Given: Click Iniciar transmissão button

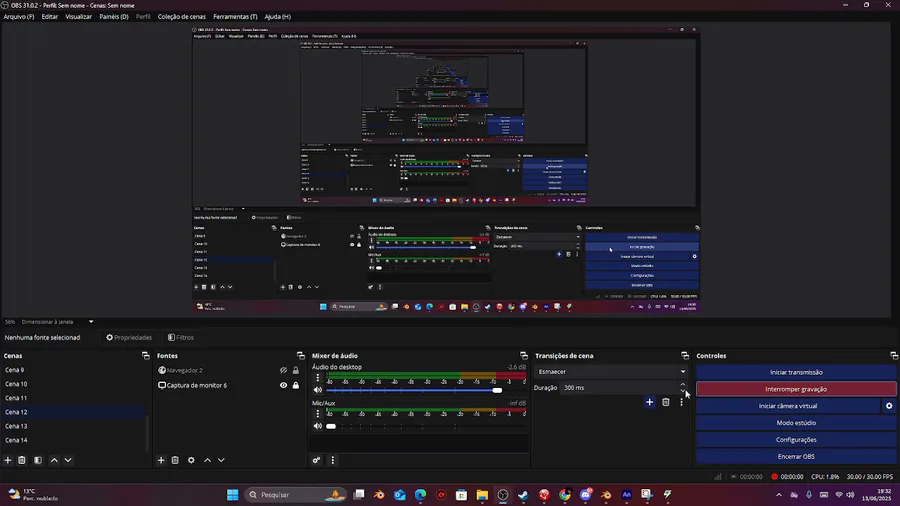Looking at the screenshot, I should [x=796, y=372].
